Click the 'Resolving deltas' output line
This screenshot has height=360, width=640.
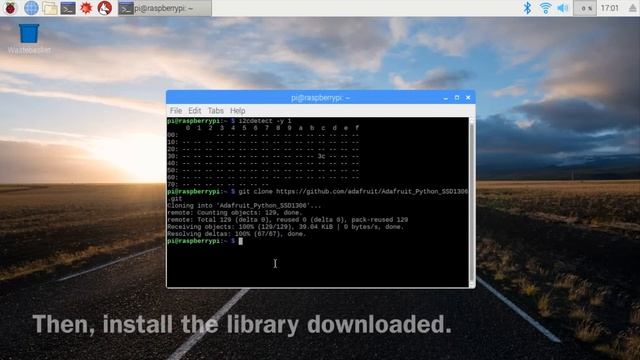point(236,234)
